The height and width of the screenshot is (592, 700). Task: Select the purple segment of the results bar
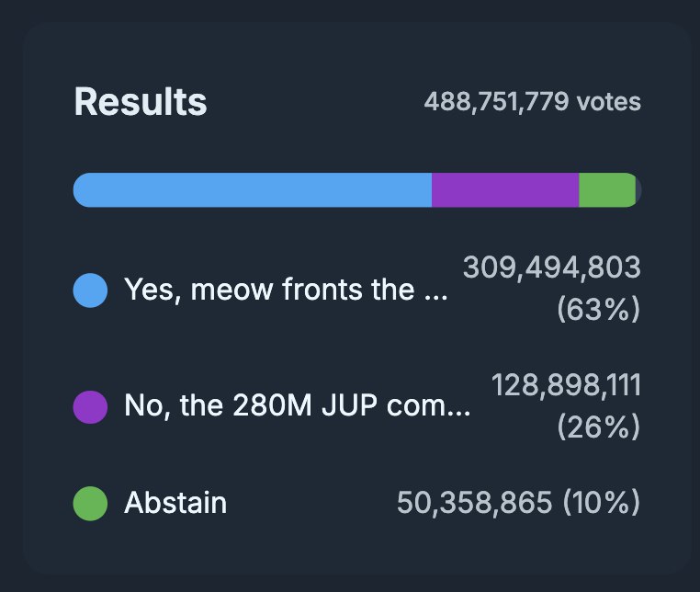(x=505, y=190)
